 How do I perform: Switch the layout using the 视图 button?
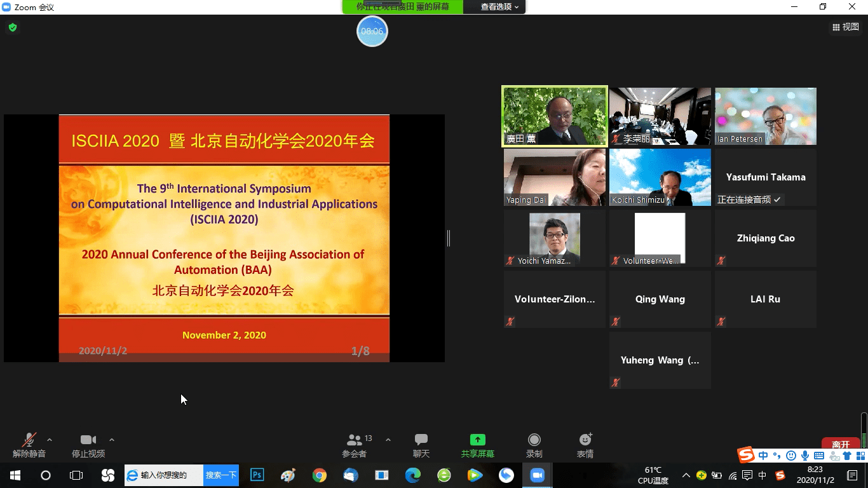click(845, 27)
